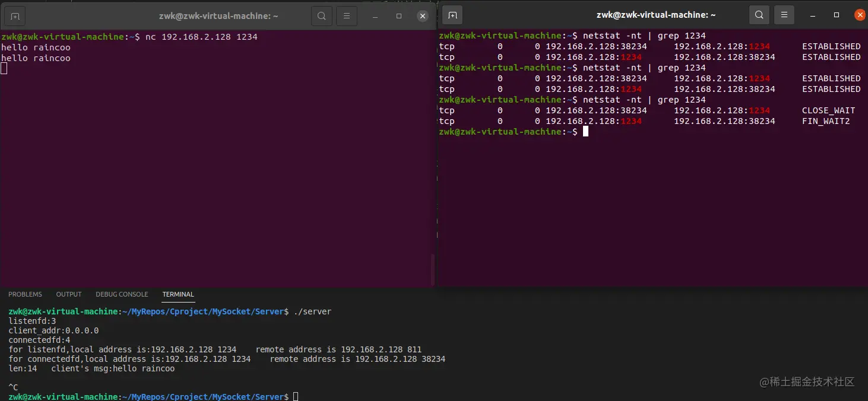Click the 'for connectedfd,local address' output line
Image resolution: width=868 pixels, height=401 pixels.
227,359
